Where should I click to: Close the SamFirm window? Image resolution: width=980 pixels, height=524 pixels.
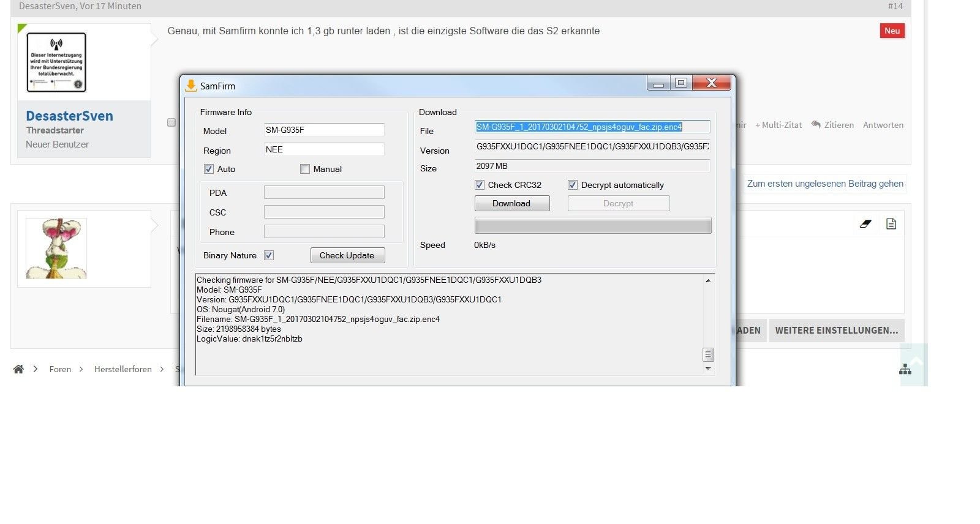[x=711, y=83]
